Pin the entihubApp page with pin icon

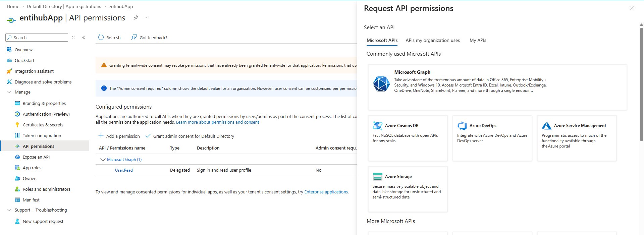(136, 18)
